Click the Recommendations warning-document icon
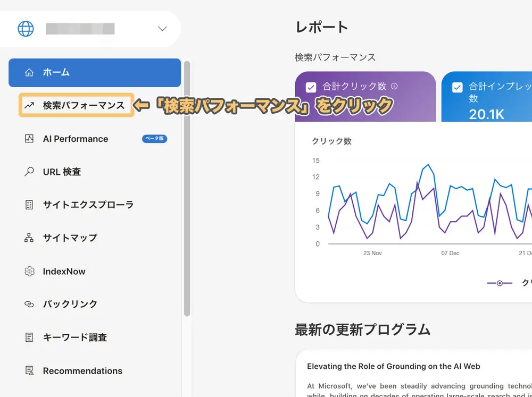The image size is (532, 397). [x=29, y=370]
